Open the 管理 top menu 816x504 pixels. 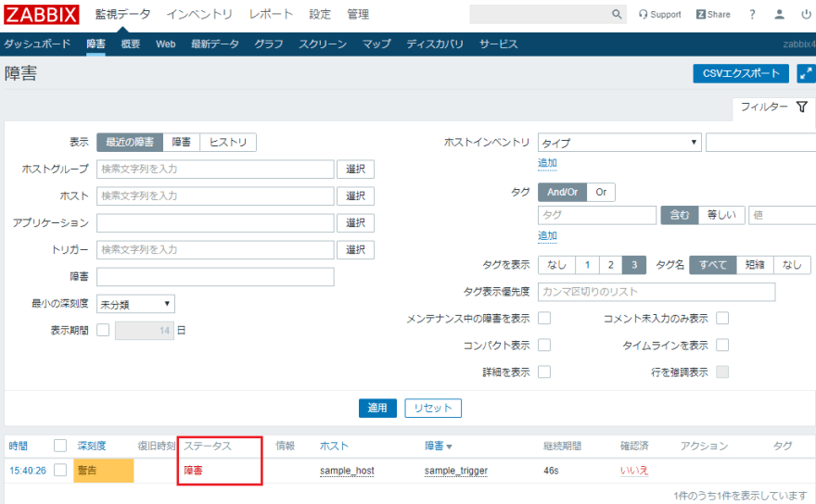pyautogui.click(x=358, y=14)
